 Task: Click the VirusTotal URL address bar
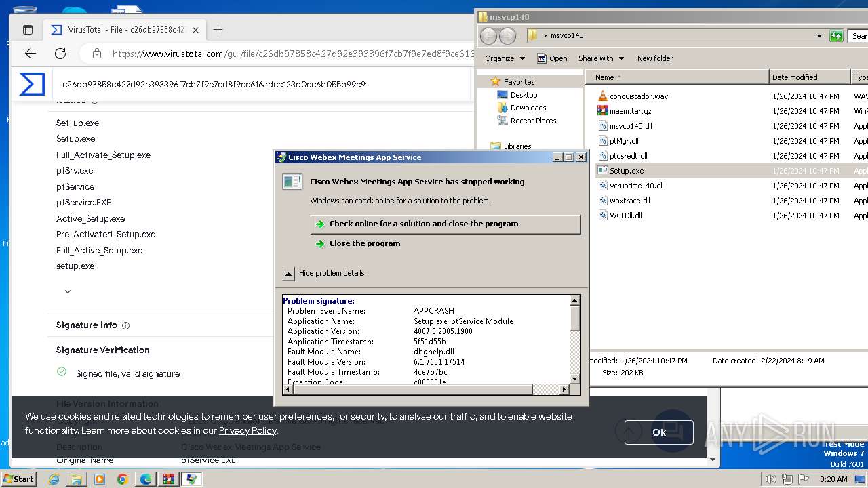[293, 54]
